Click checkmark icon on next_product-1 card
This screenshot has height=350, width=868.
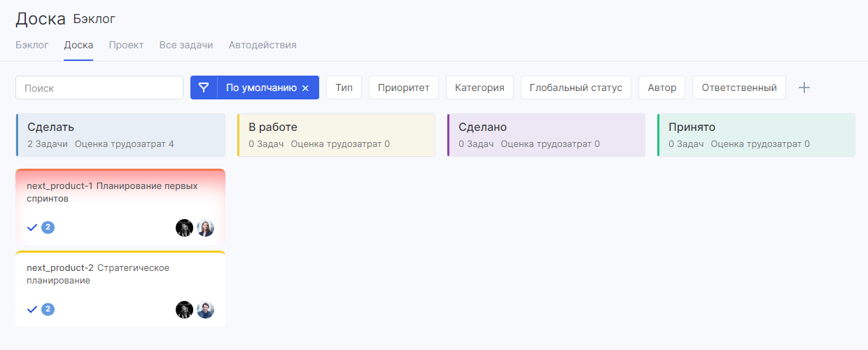(x=32, y=227)
